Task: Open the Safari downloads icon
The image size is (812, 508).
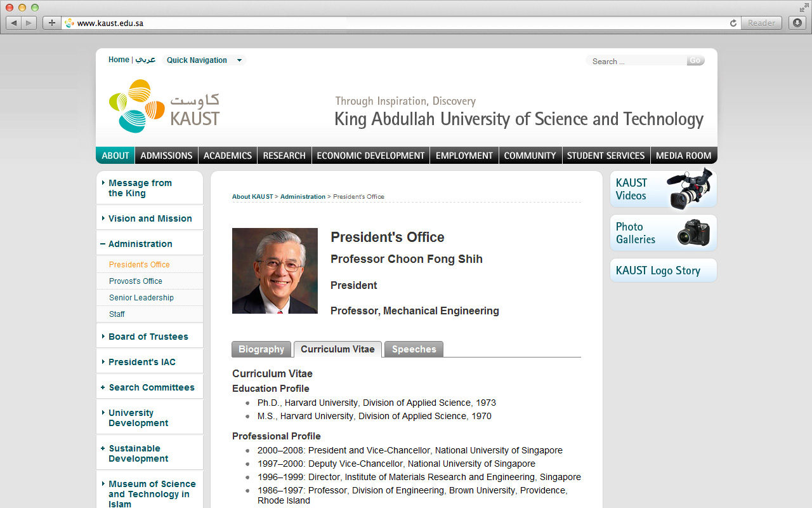Action: pyautogui.click(x=797, y=23)
